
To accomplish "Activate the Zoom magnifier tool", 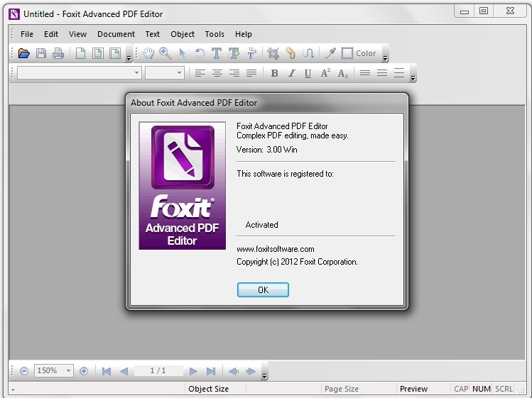I will pyautogui.click(x=165, y=53).
